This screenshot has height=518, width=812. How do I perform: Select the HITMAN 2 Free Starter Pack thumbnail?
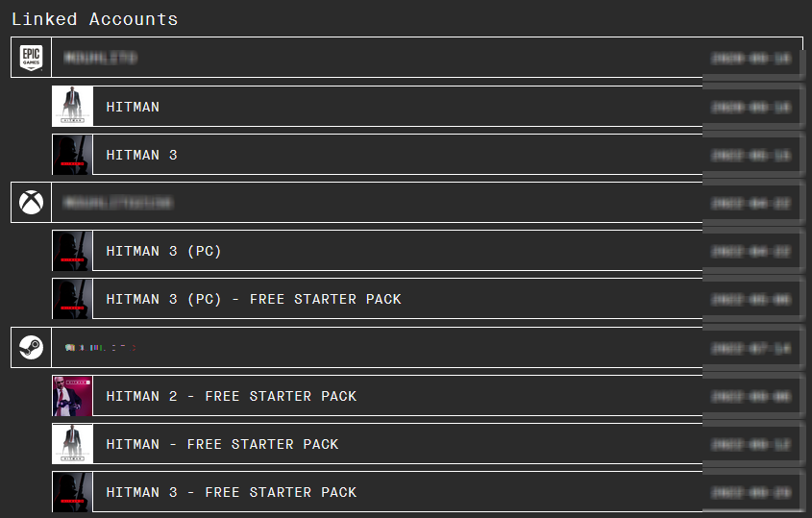click(x=72, y=396)
